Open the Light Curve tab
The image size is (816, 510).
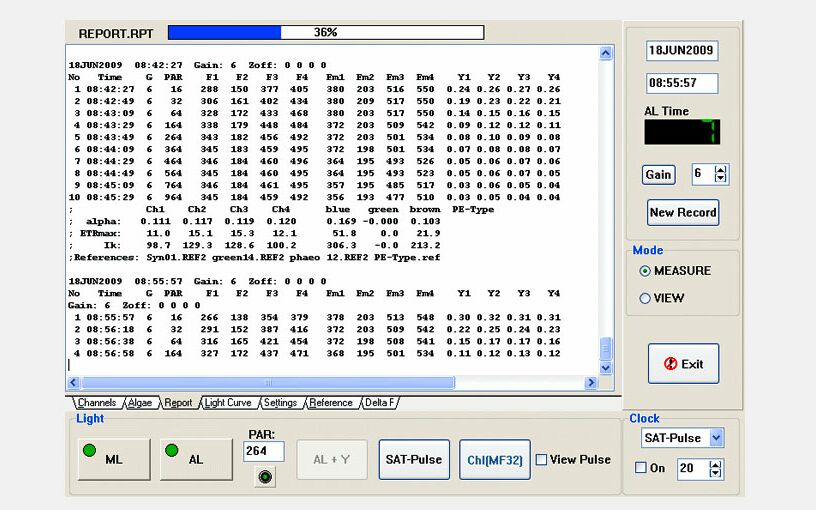pyautogui.click(x=228, y=403)
